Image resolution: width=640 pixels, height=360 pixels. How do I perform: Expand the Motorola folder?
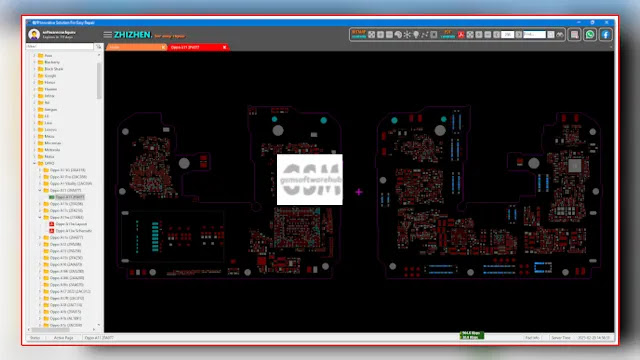pos(34,150)
